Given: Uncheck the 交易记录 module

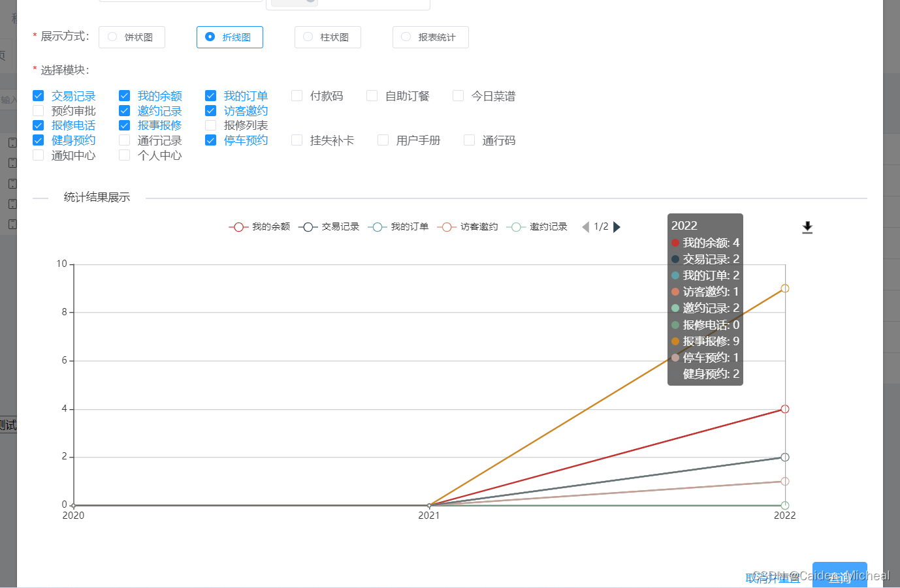Looking at the screenshot, I should [x=39, y=96].
